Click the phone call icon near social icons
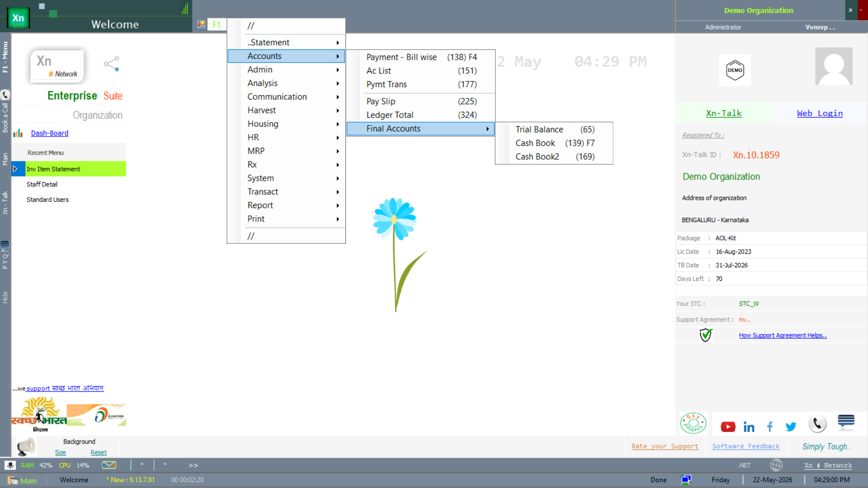The image size is (868, 488). pos(817,424)
